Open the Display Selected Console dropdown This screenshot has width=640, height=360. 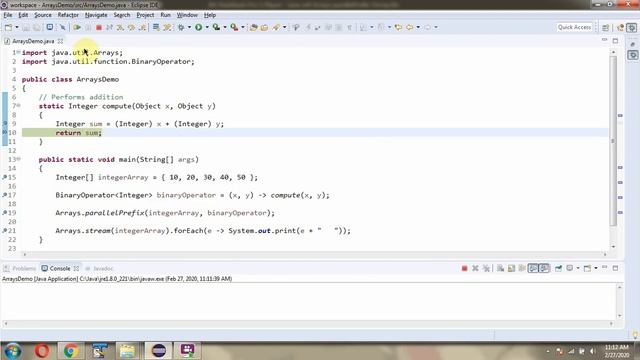click(x=578, y=269)
